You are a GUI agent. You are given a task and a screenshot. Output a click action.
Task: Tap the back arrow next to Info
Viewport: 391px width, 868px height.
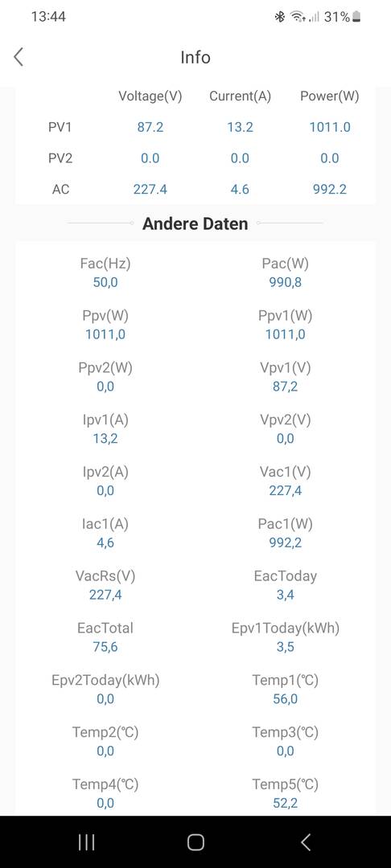19,56
